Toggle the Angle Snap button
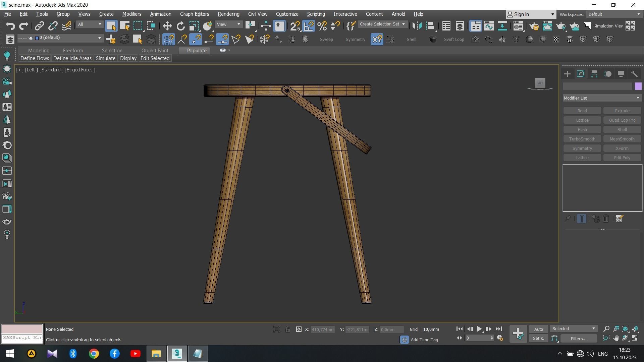This screenshot has height=362, width=644. point(309,26)
